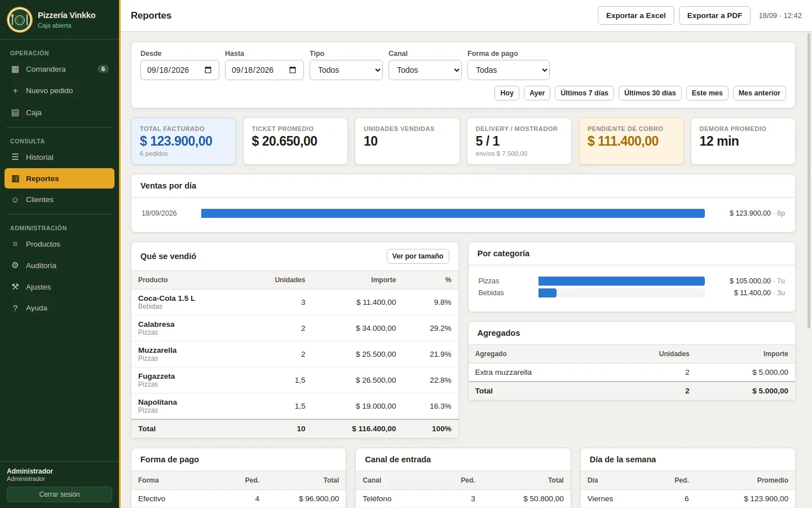Switch table to Ver por tamaño

[418, 256]
